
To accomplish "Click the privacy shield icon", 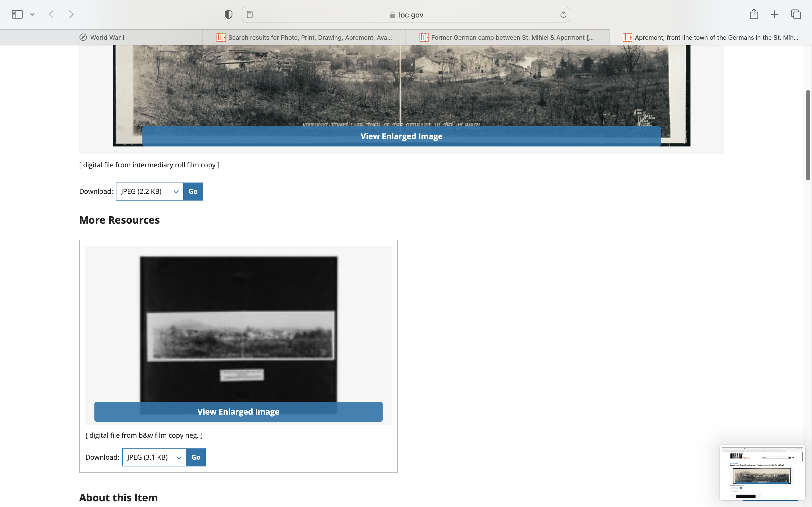I will tap(228, 14).
